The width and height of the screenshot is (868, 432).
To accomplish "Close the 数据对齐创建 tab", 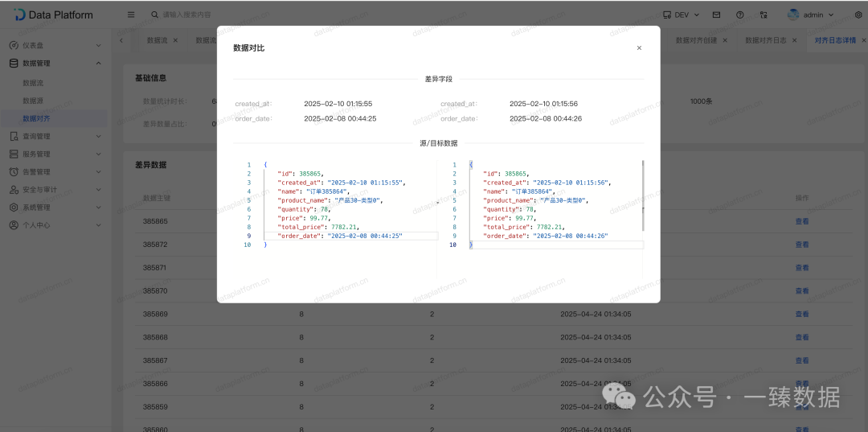I will tap(725, 40).
